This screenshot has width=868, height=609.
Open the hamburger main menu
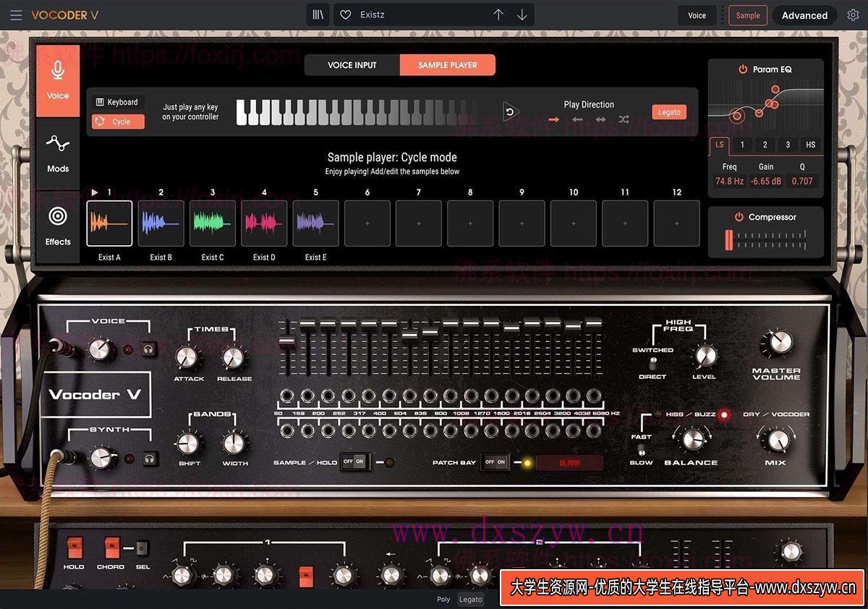[x=16, y=15]
